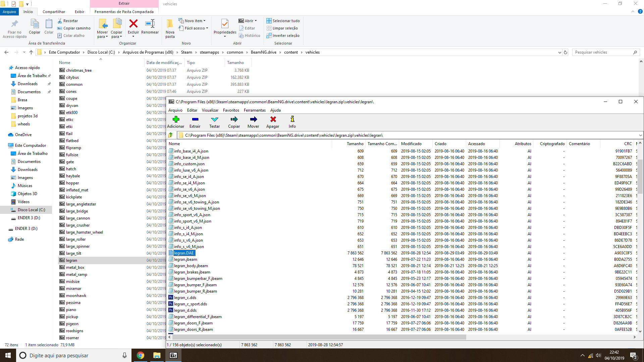
Task: Select Disco Local (C:) in navigation pane
Action: (x=31, y=210)
